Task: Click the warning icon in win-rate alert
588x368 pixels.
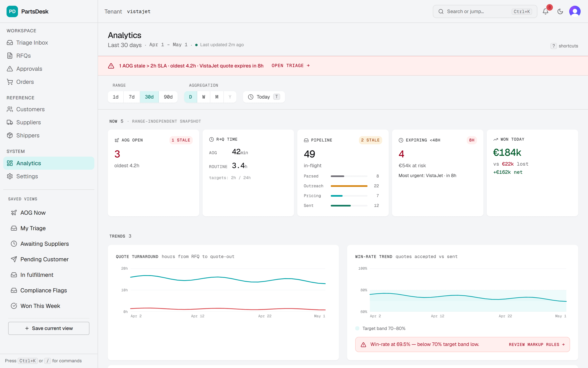Action: pos(363,345)
